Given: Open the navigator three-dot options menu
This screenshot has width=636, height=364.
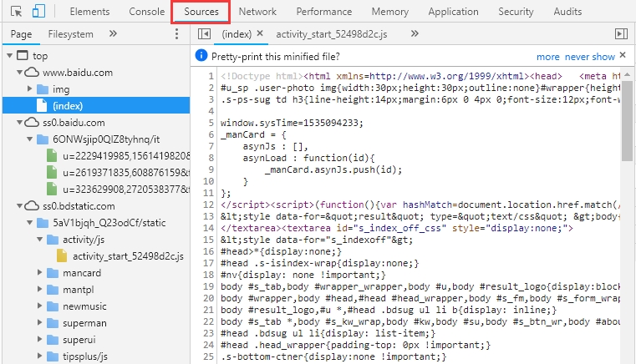Looking at the screenshot, I should pyautogui.click(x=177, y=34).
